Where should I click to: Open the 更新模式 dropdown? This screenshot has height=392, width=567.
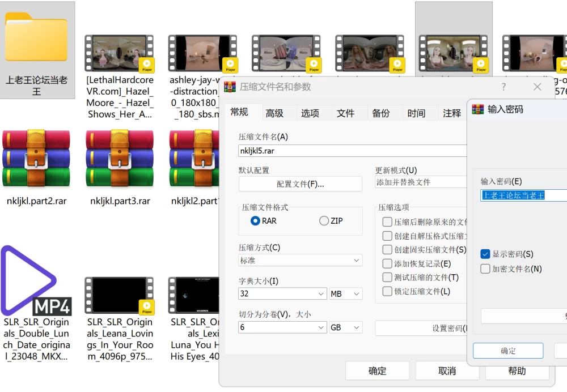pos(421,182)
